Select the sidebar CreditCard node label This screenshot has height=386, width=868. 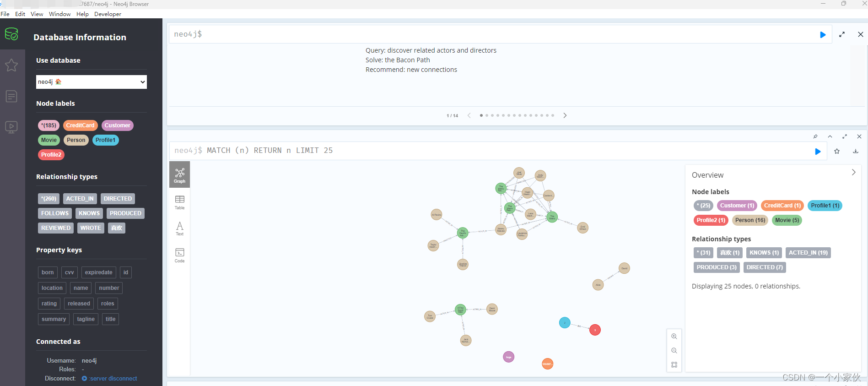click(80, 125)
